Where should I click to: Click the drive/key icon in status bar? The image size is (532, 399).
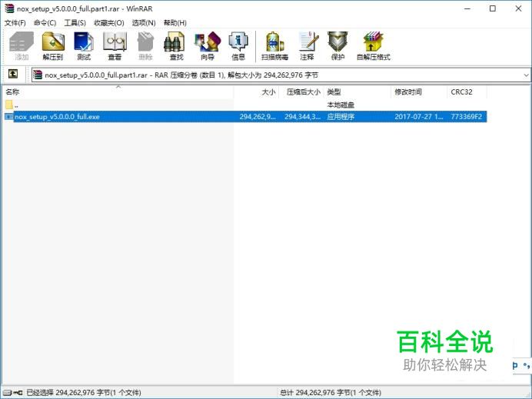14,393
